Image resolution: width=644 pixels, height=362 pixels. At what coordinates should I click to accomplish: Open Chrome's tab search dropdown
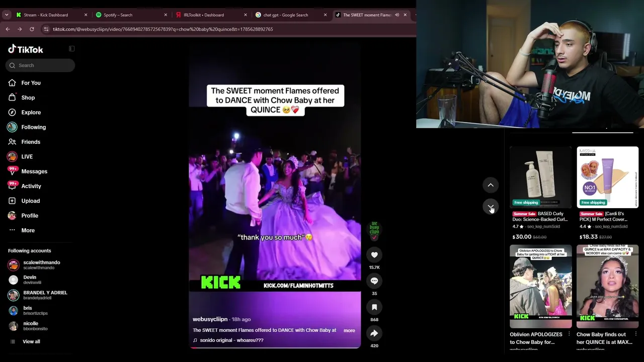[7, 15]
